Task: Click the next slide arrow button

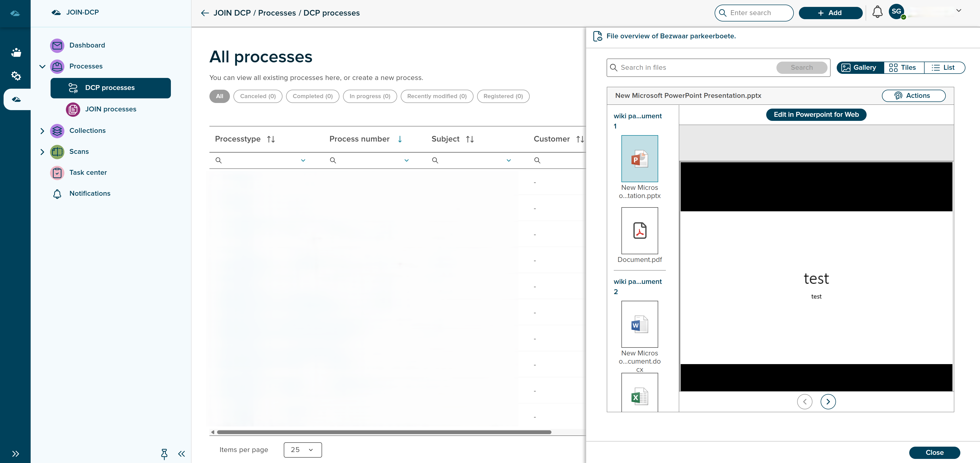Action: 828,402
